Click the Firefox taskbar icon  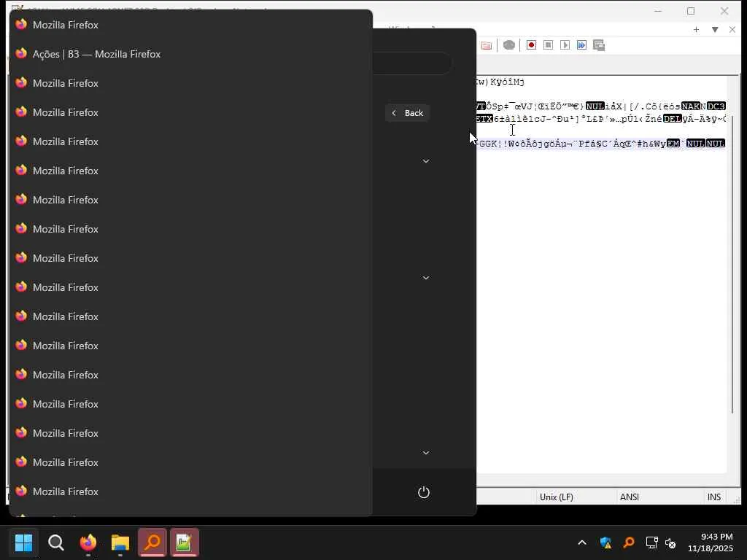(88, 542)
